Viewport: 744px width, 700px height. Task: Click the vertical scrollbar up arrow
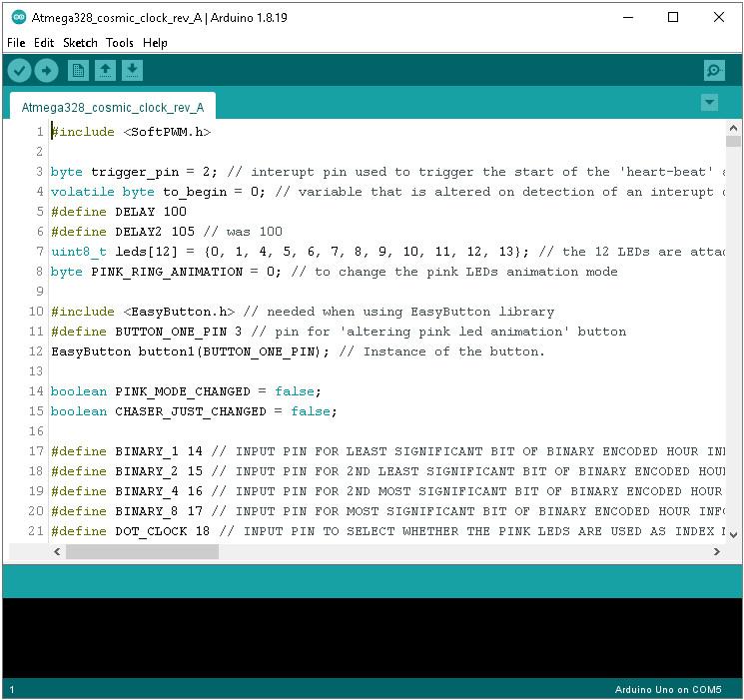click(733, 128)
